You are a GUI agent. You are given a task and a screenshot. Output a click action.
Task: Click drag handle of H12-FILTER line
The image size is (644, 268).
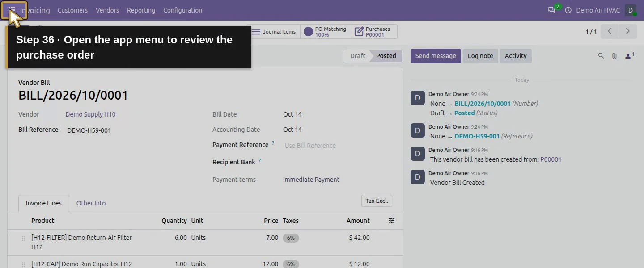[x=24, y=239]
